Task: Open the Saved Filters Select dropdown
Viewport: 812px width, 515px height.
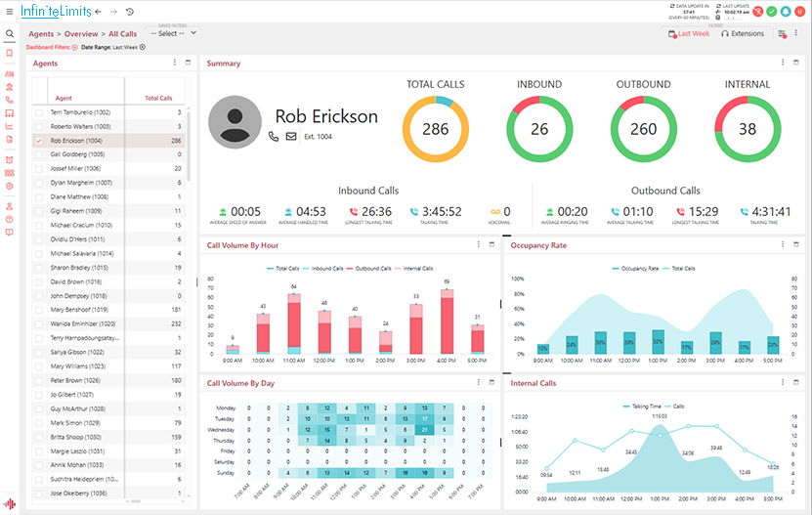Action: click(x=173, y=33)
